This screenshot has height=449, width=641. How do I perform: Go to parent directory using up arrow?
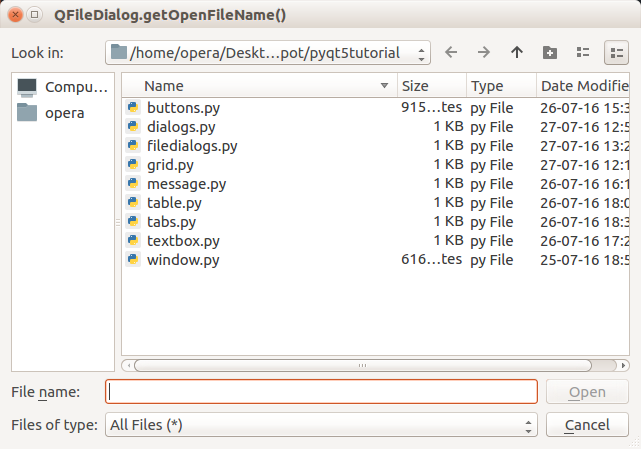(x=517, y=52)
